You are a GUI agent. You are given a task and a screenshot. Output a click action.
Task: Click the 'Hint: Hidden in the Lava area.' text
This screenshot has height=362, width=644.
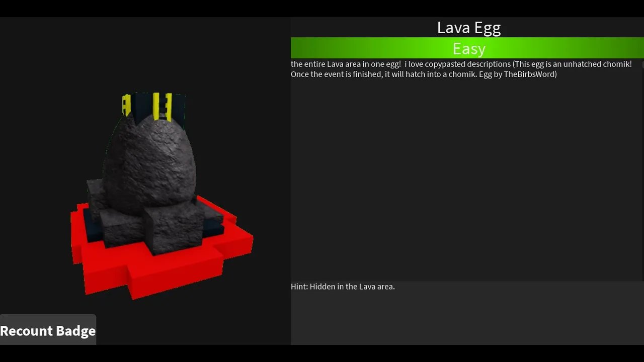pos(343,287)
